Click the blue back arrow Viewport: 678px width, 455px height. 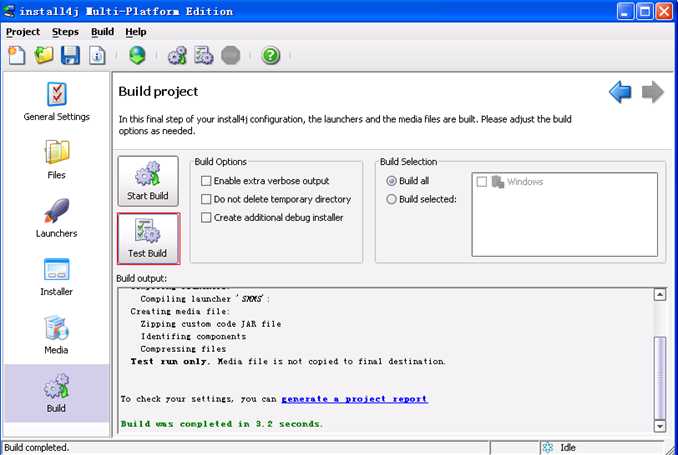click(x=620, y=92)
